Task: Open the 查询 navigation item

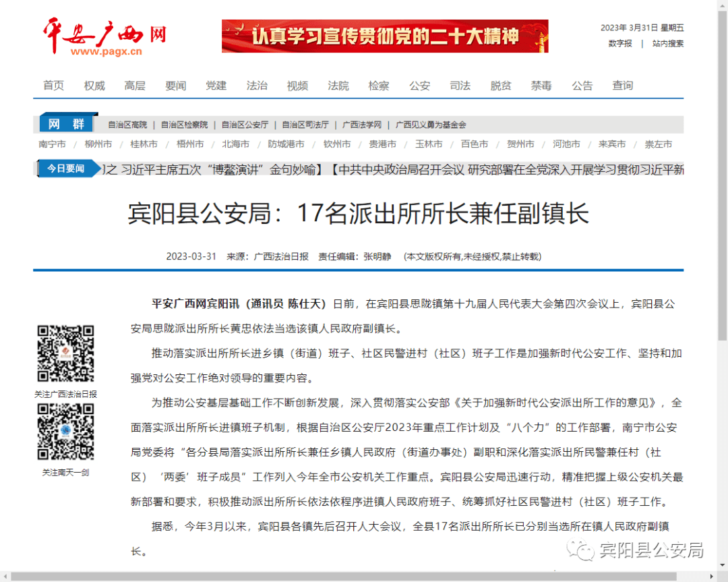Action: coord(622,86)
